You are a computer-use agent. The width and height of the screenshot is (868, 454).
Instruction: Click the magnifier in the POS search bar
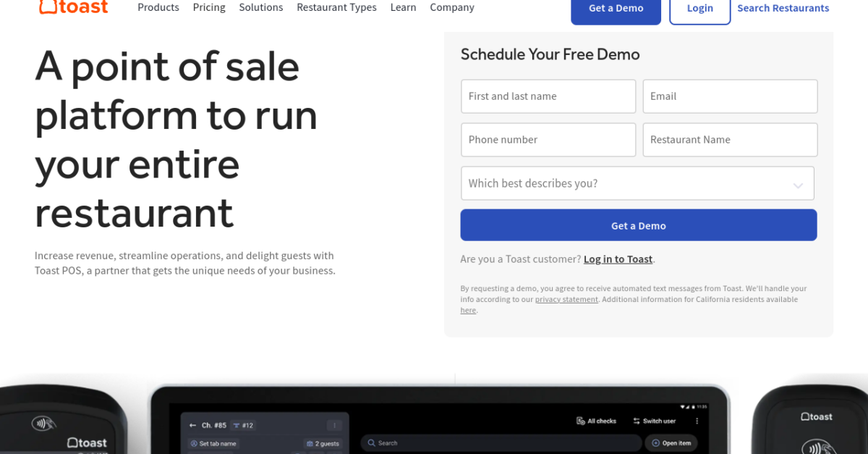[370, 442]
